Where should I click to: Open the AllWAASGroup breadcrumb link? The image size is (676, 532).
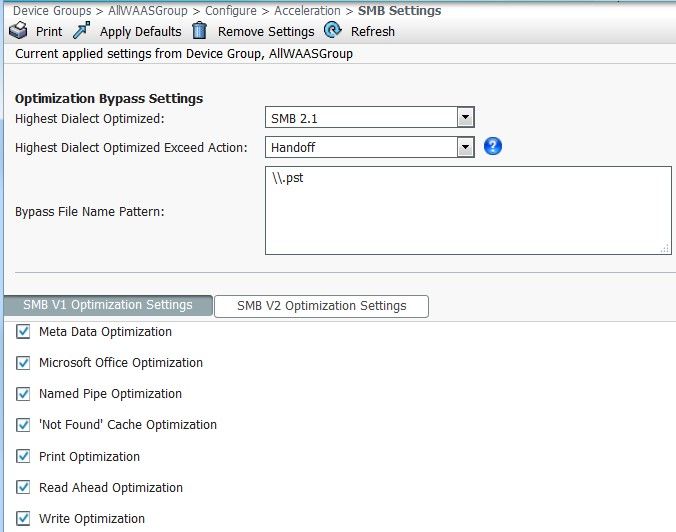coord(149,11)
